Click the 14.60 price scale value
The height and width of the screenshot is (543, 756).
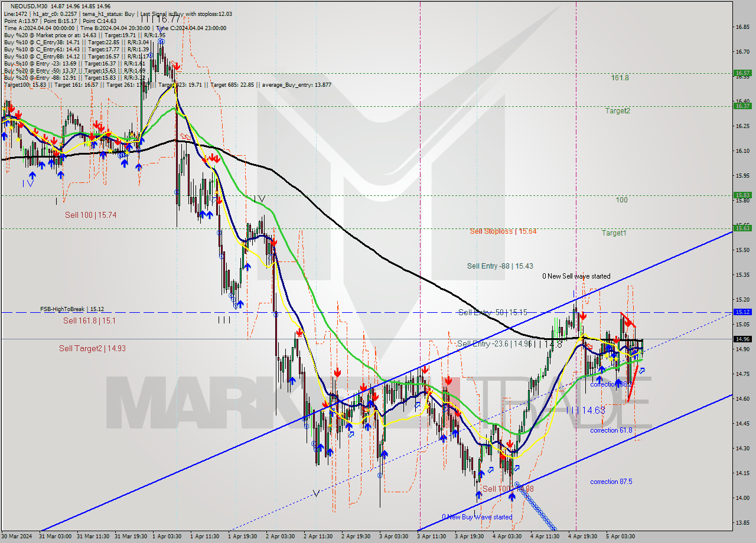742,399
